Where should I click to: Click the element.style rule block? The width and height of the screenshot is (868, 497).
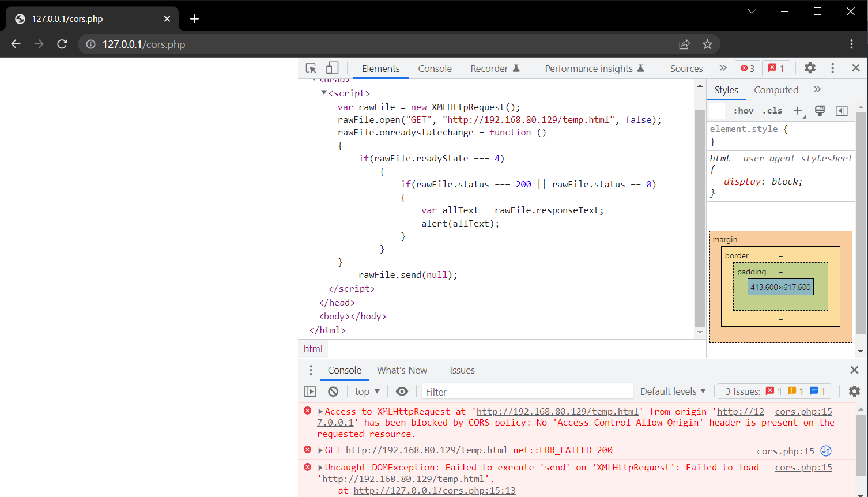[780, 135]
